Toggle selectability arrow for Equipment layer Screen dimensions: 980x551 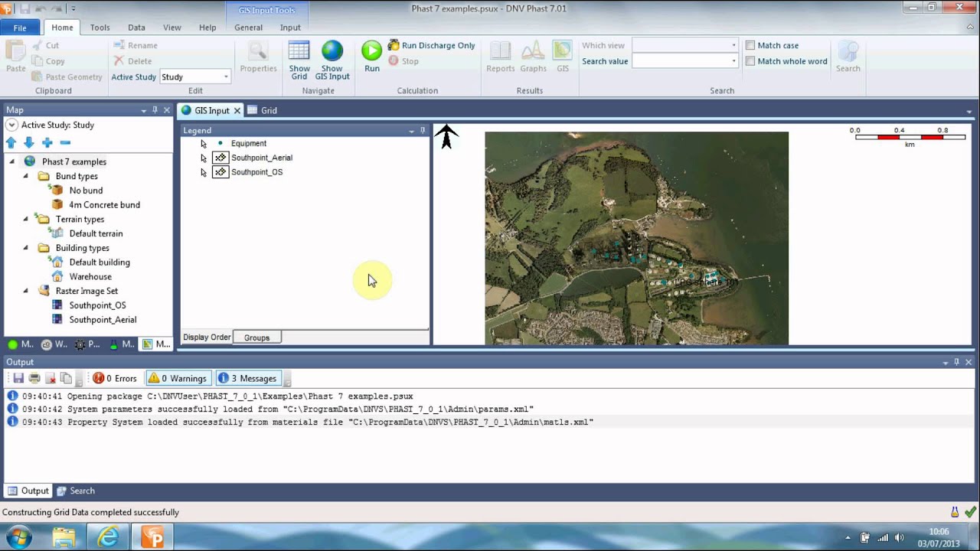pyautogui.click(x=204, y=144)
